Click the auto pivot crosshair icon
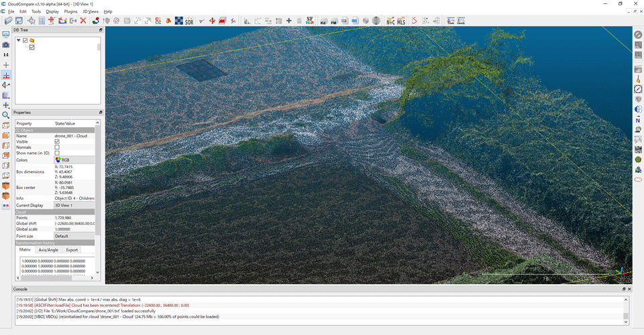Image resolution: width=644 pixels, height=335 pixels. [6, 75]
